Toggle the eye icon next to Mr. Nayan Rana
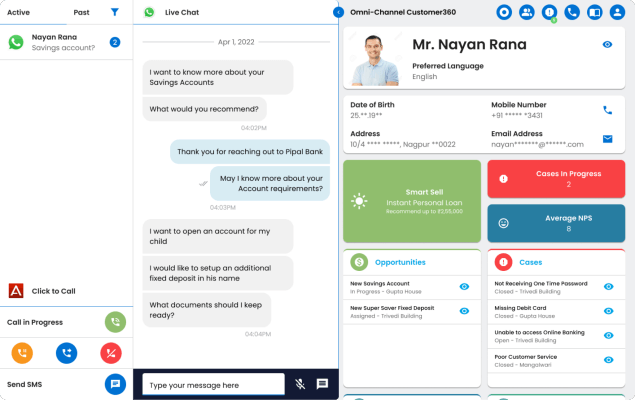Viewport: 635px width, 400px height. point(607,45)
